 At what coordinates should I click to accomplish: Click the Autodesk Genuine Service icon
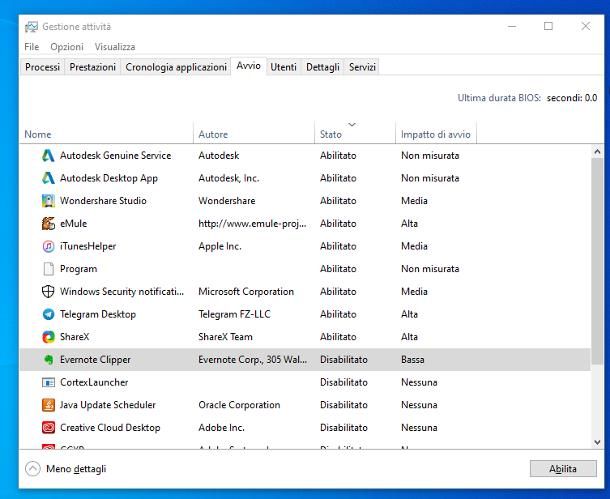48,156
